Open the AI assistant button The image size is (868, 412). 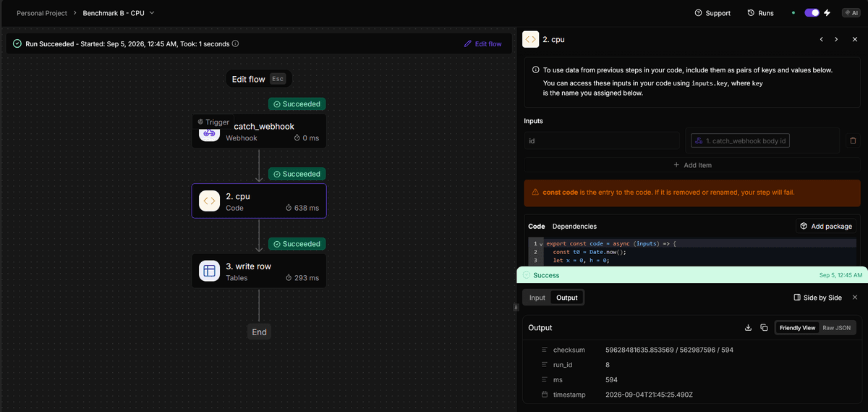click(x=851, y=13)
